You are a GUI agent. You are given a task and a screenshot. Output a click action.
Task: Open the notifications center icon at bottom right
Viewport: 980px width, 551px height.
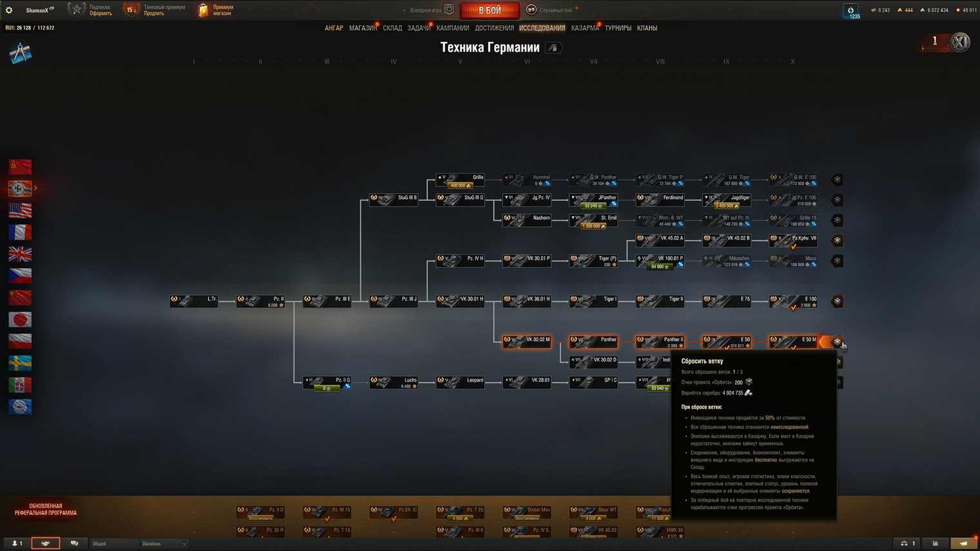tap(964, 543)
